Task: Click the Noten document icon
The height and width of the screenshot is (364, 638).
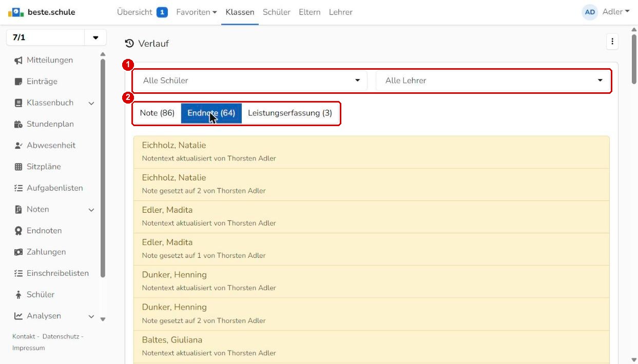Action: [x=18, y=209]
